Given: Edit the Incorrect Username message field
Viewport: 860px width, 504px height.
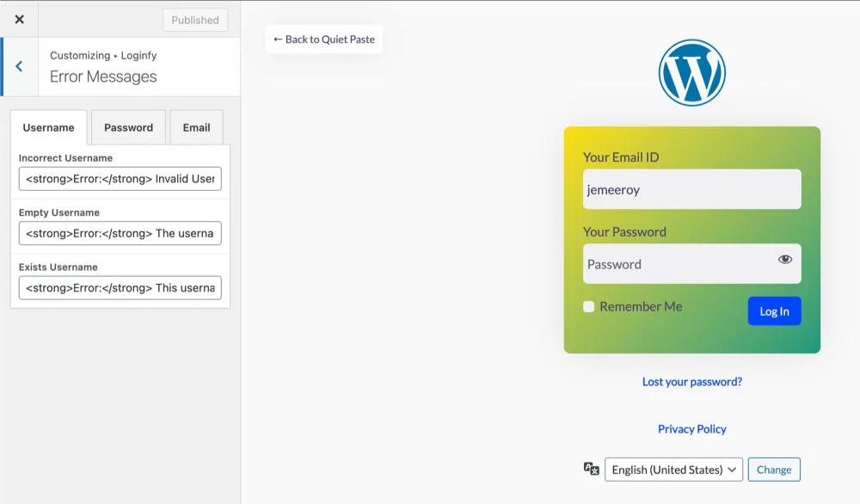Looking at the screenshot, I should pyautogui.click(x=120, y=179).
